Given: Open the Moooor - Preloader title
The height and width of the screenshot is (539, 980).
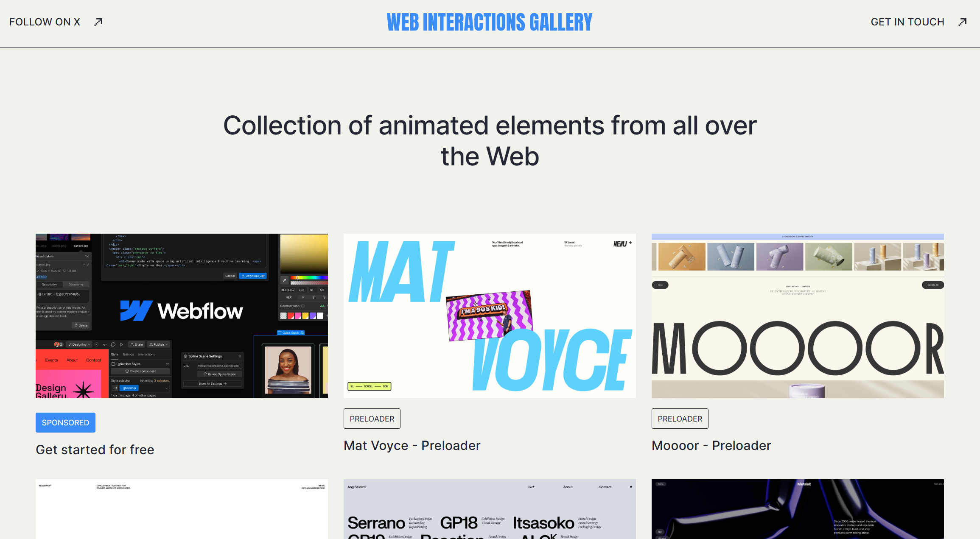Looking at the screenshot, I should tap(711, 445).
